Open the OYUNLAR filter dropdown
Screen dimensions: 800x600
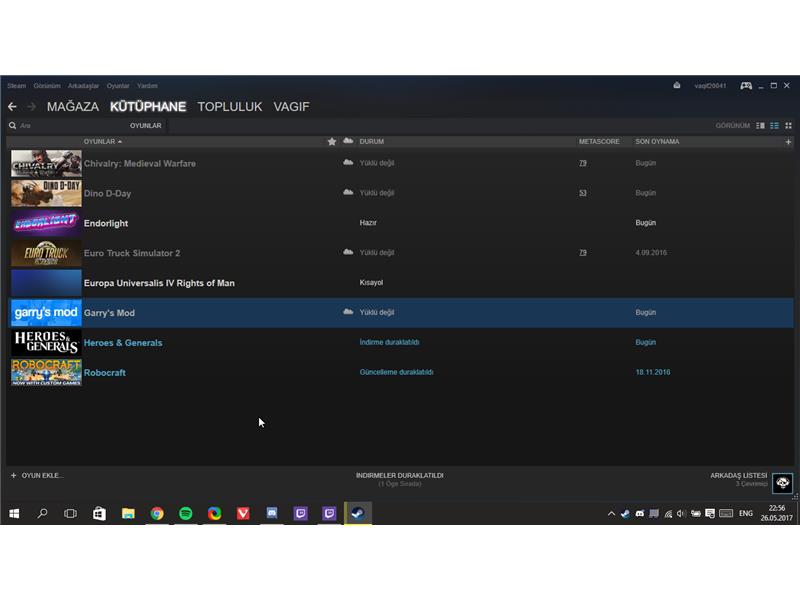(x=146, y=126)
